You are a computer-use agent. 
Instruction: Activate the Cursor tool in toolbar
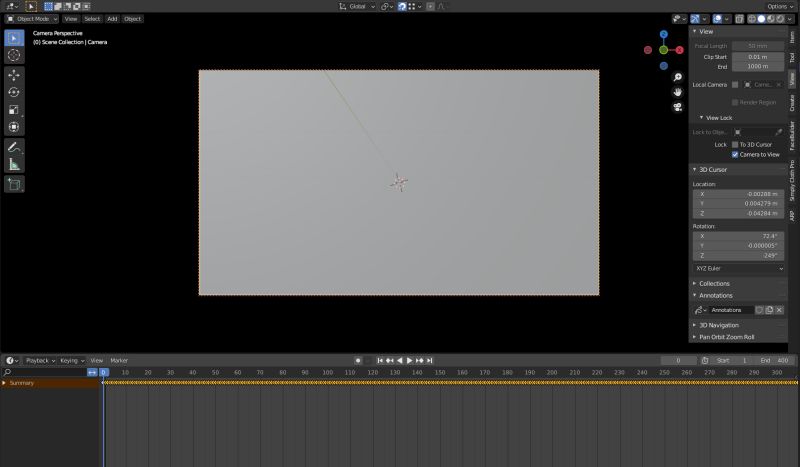click(x=14, y=55)
